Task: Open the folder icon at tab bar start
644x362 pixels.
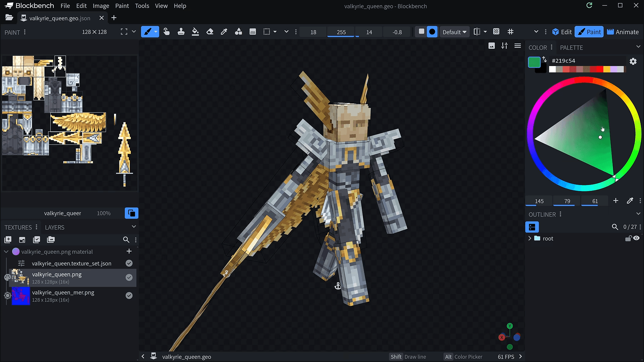Action: click(9, 18)
